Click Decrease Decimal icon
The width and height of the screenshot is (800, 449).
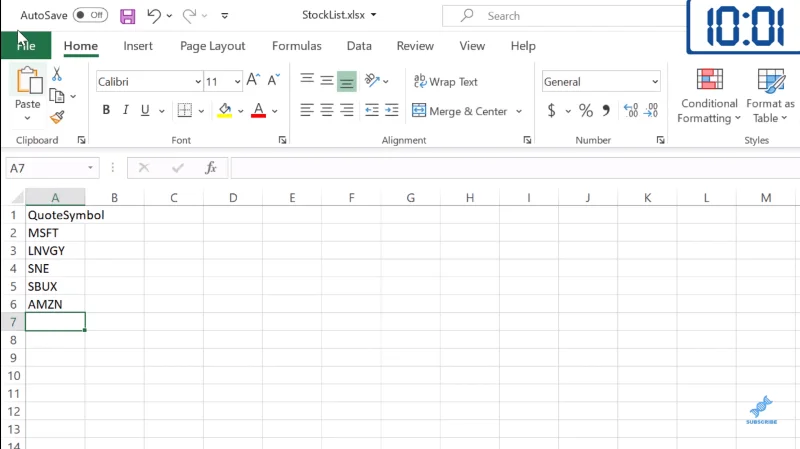click(651, 110)
